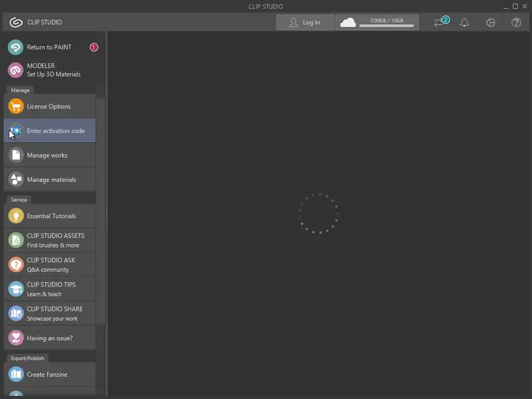Screen dimensions: 532x399
Task: Click the red notification badge 1
Action: (94, 47)
